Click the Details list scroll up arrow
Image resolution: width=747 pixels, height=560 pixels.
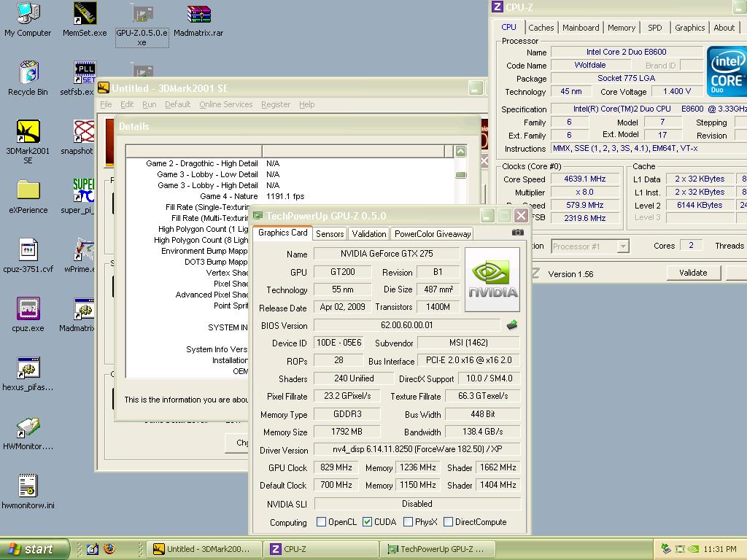tap(460, 152)
